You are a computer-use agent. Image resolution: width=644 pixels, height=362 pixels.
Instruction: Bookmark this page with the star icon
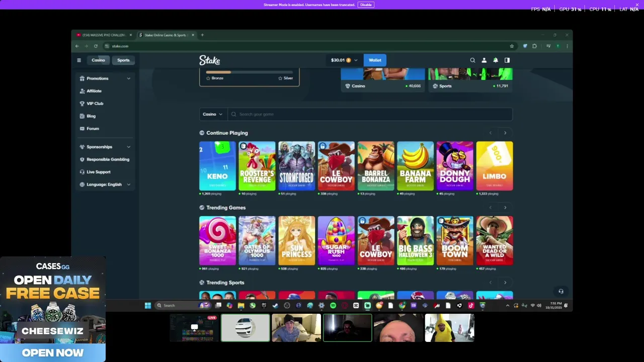(x=512, y=46)
